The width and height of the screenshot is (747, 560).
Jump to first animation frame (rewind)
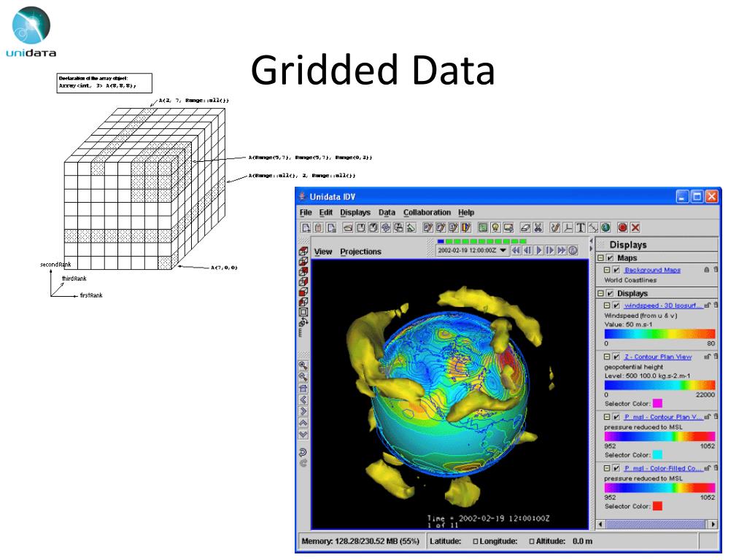pyautogui.click(x=516, y=250)
